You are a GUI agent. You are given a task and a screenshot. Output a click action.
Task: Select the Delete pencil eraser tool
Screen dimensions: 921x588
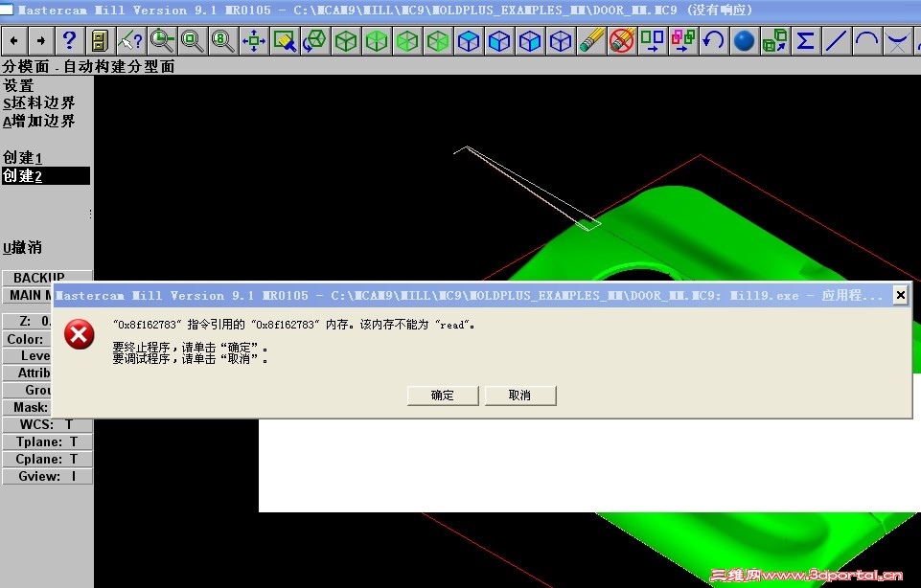click(591, 40)
